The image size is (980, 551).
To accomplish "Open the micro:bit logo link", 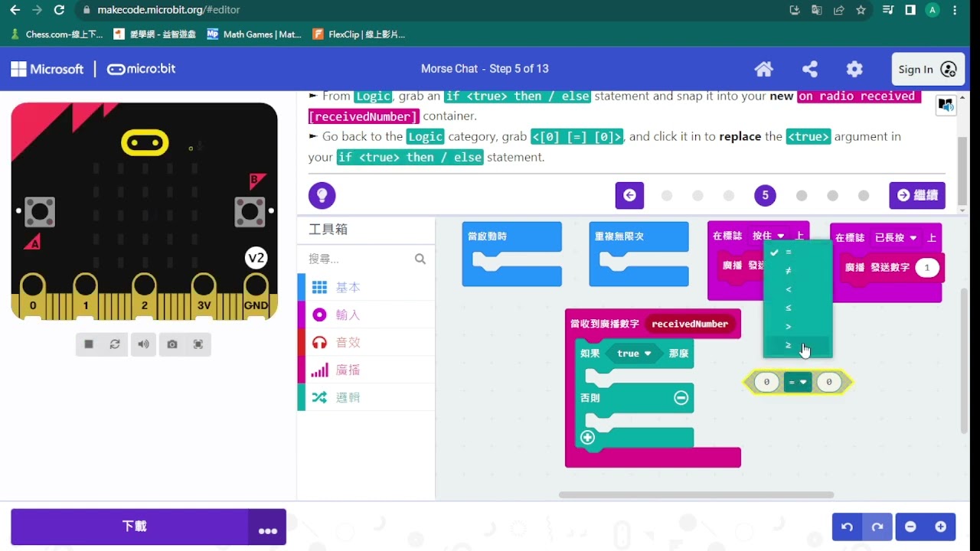I will [141, 69].
